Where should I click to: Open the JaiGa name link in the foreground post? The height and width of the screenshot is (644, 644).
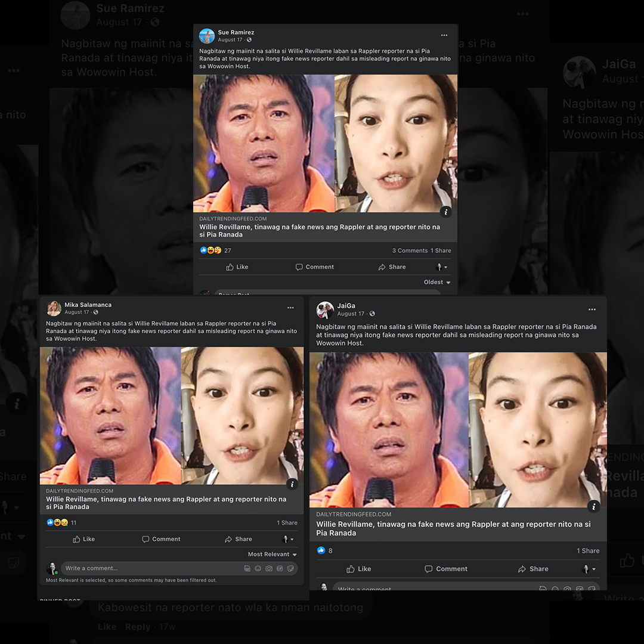tap(346, 305)
